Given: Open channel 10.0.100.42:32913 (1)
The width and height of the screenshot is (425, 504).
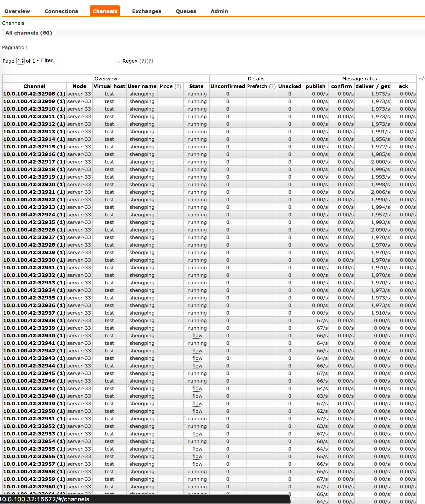Looking at the screenshot, I should pos(34,132).
